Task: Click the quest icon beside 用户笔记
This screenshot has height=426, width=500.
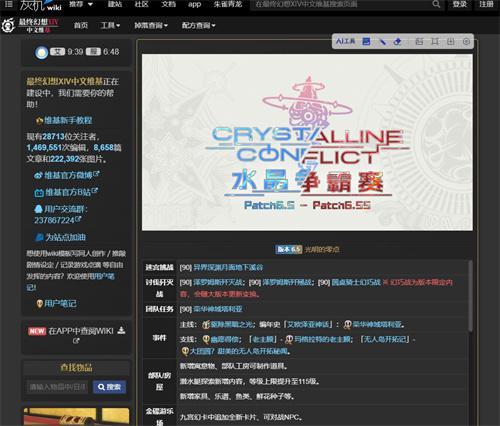Action: (x=40, y=303)
